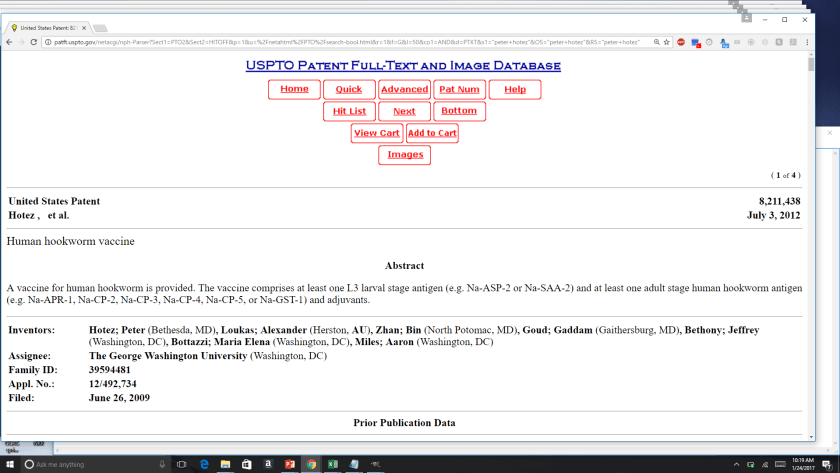Open the clock showing 10:19 AM

pos(803,464)
